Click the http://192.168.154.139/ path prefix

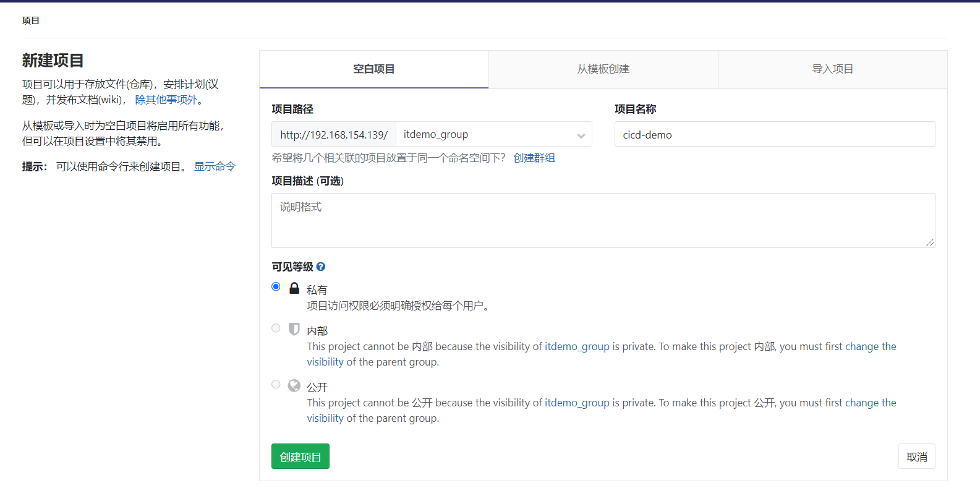(x=334, y=134)
